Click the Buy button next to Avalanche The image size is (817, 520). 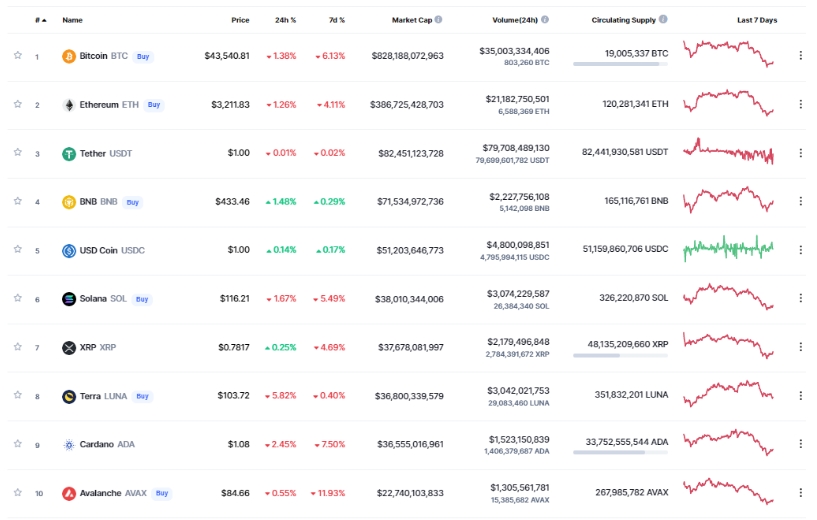coord(162,493)
